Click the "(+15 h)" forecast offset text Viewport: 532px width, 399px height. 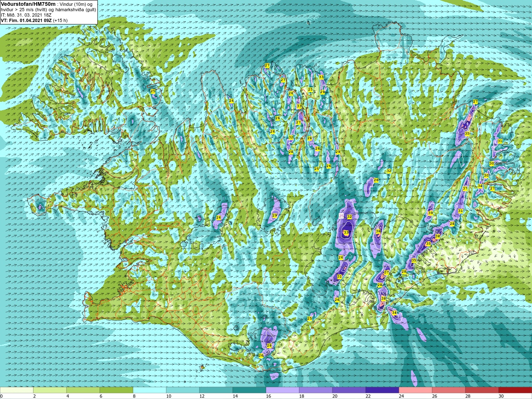[x=60, y=20]
